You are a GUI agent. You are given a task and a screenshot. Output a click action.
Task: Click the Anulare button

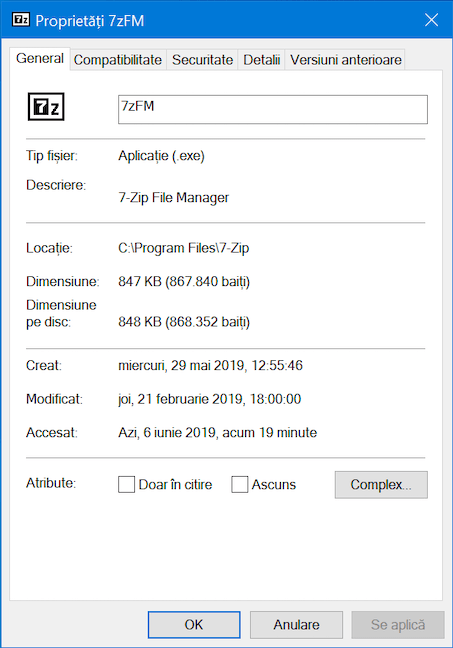click(296, 624)
